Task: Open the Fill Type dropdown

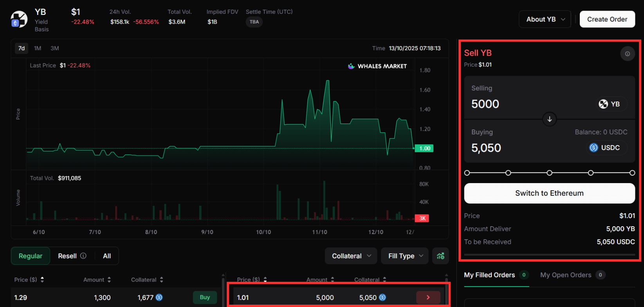Action: click(405, 256)
